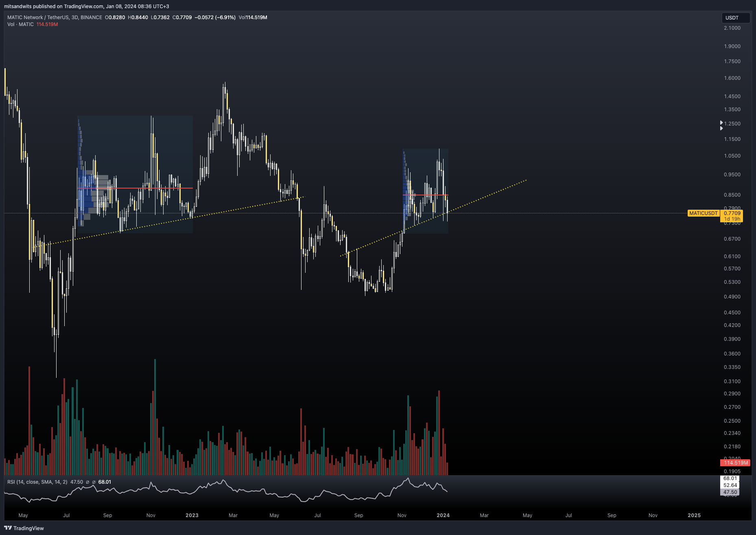The width and height of the screenshot is (756, 535).
Task: Click the 0.2340 price axis label
Action: coord(732,433)
